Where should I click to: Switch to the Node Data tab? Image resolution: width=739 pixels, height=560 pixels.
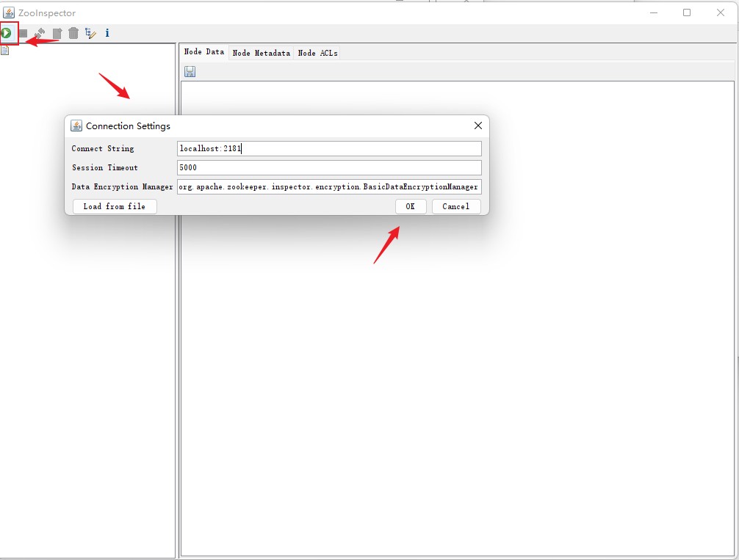(x=203, y=52)
